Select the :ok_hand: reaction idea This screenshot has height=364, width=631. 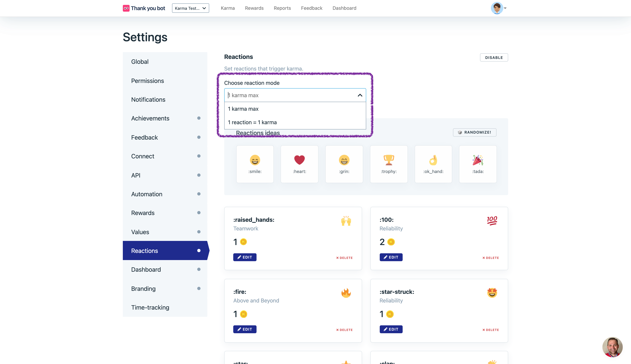[x=433, y=164]
